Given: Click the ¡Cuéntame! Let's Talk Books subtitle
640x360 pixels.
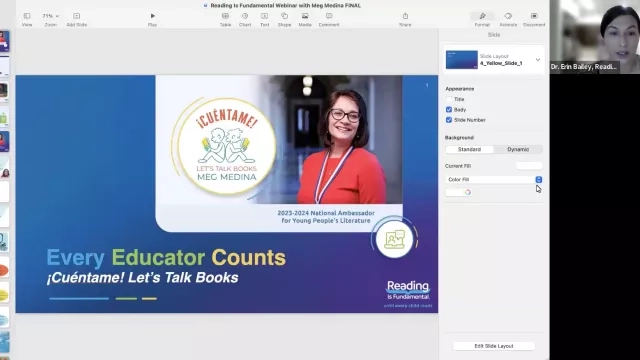Looking at the screenshot, I should tap(142, 278).
